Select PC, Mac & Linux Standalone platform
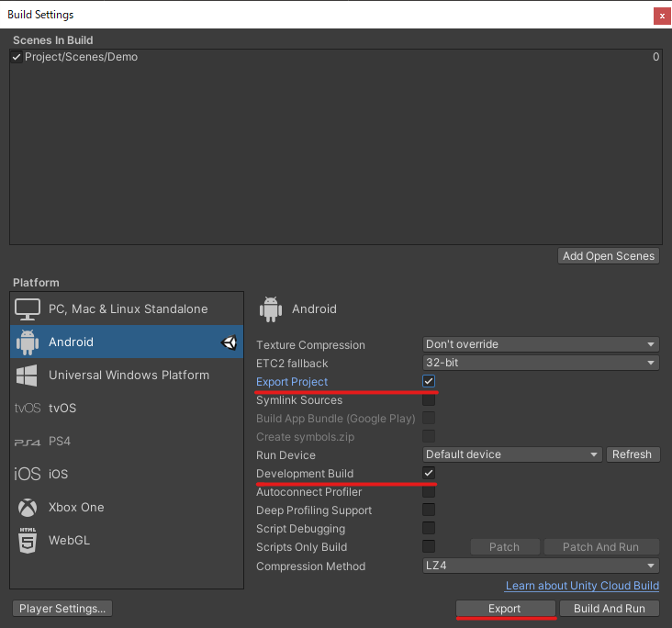The image size is (672, 628). (127, 309)
